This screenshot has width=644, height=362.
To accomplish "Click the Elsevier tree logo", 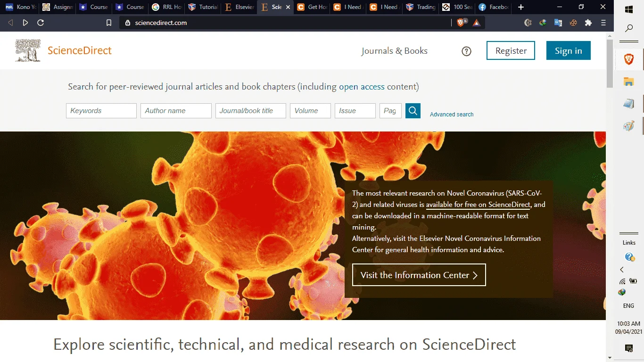I will [x=28, y=50].
